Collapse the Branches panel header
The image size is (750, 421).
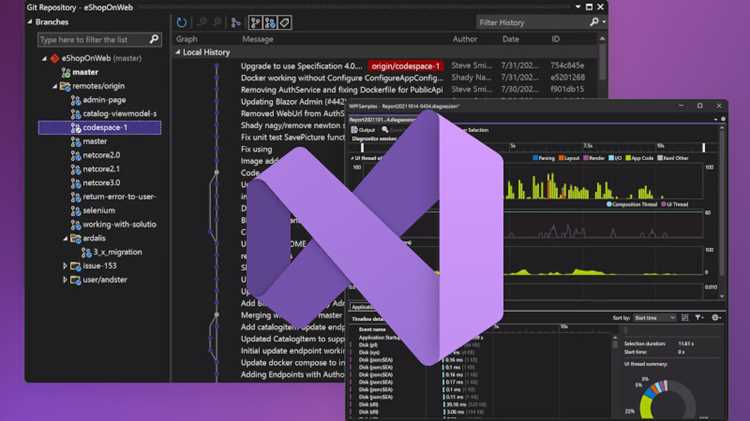pos(30,22)
